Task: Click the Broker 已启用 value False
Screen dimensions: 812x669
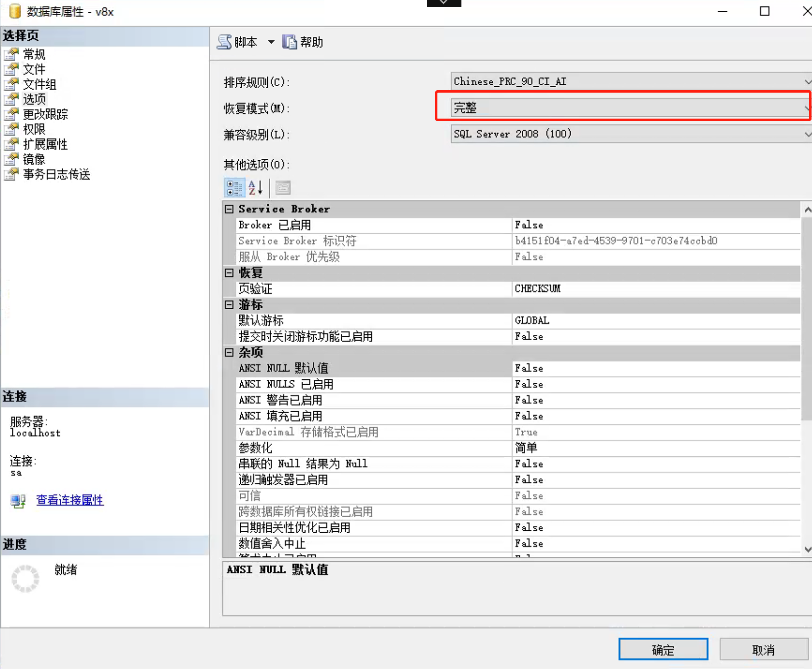Action: [x=529, y=225]
